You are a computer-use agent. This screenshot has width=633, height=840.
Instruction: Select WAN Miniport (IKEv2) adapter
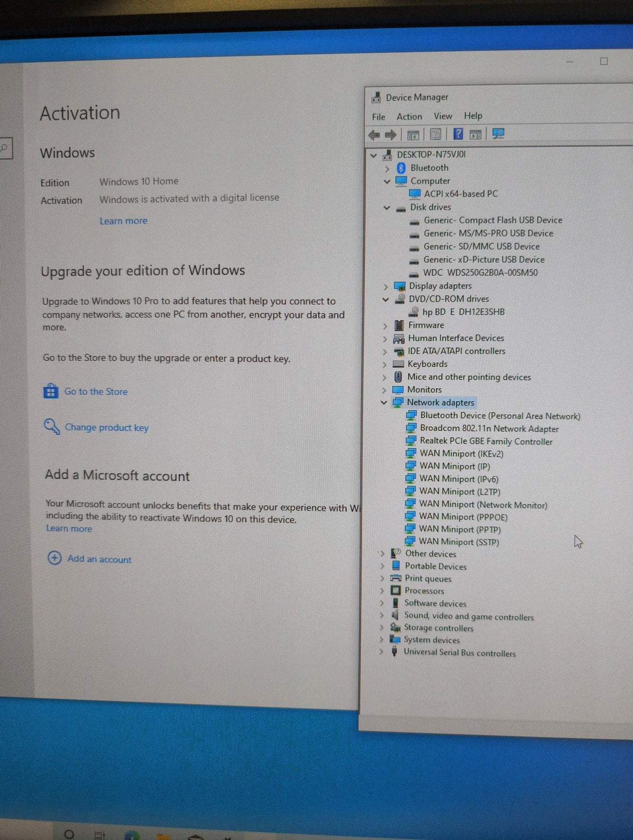click(461, 454)
